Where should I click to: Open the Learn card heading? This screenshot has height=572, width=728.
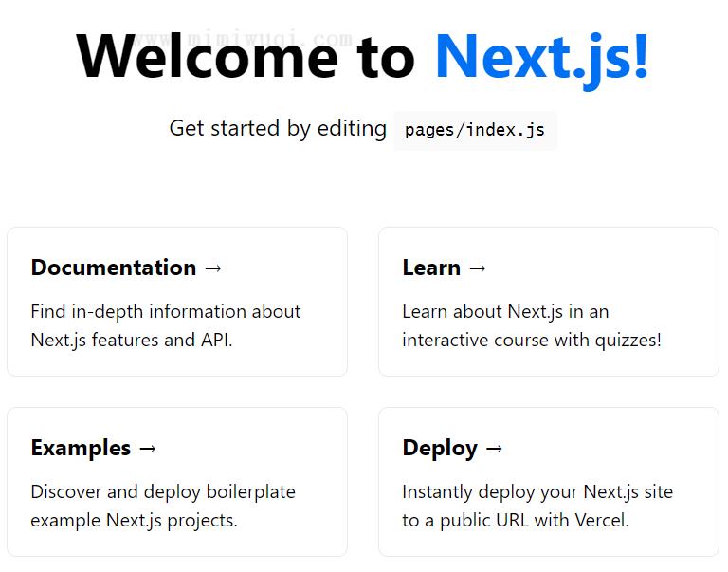(x=431, y=268)
